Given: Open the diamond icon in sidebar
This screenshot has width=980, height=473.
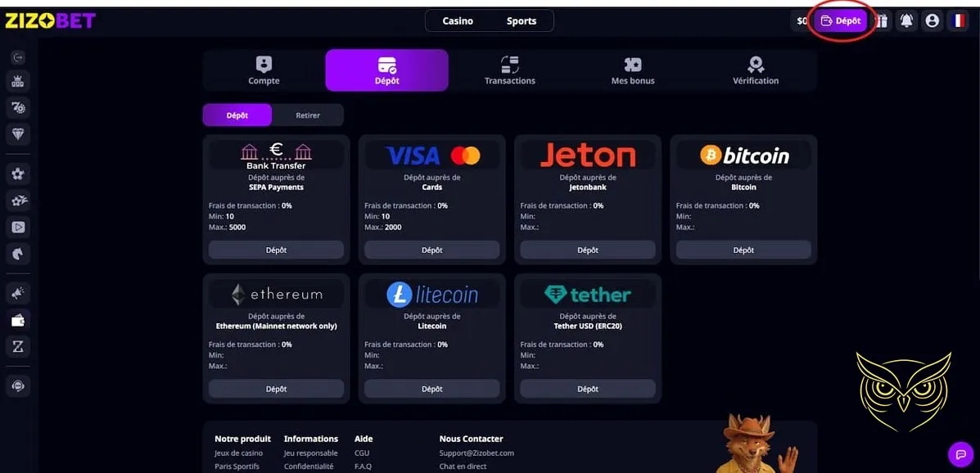Looking at the screenshot, I should click(x=18, y=133).
